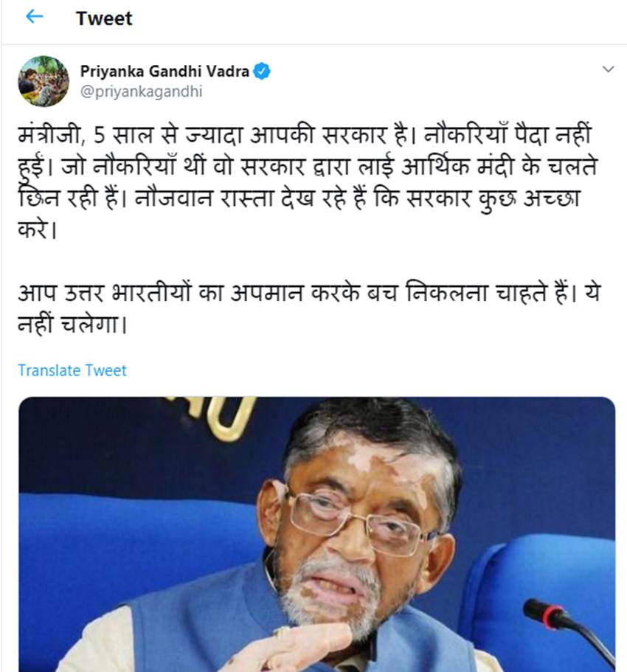The image size is (627, 672).
Task: Click the blue verified badge icon
Action: click(262, 71)
